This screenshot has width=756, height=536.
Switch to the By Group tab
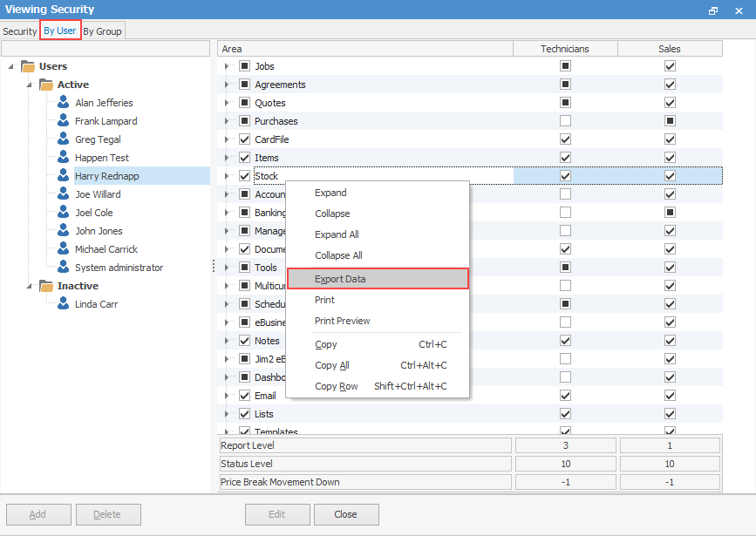coord(103,31)
